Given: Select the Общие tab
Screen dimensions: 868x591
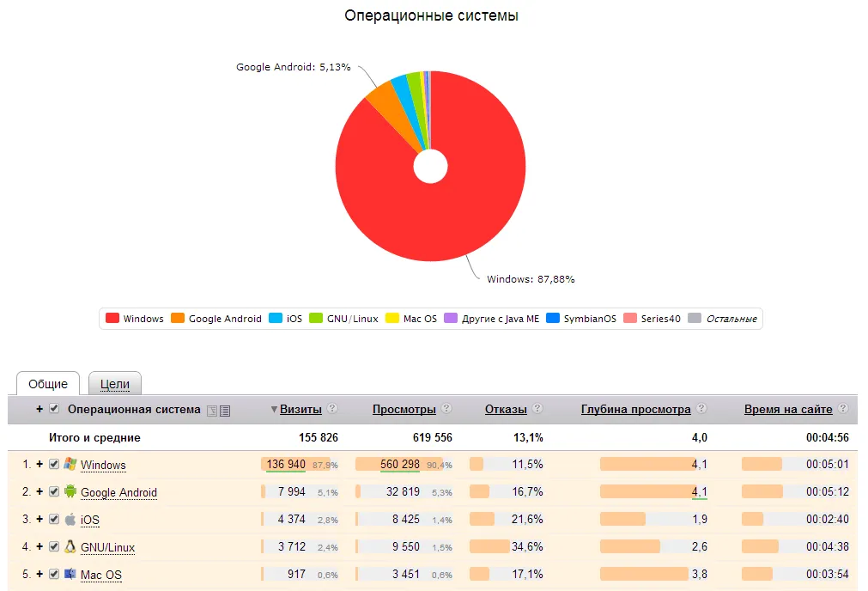Looking at the screenshot, I should click(x=48, y=384).
